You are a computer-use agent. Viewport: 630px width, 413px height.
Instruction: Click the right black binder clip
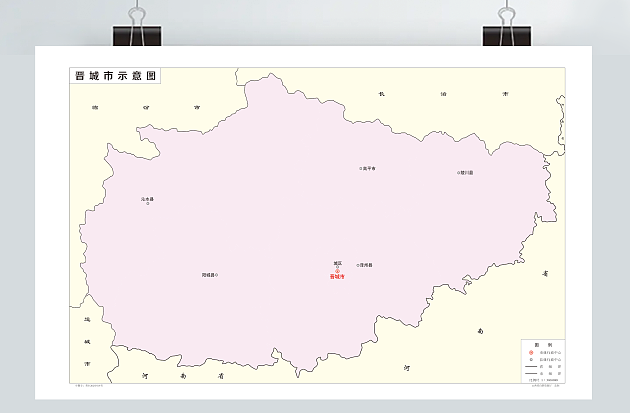tap(505, 28)
